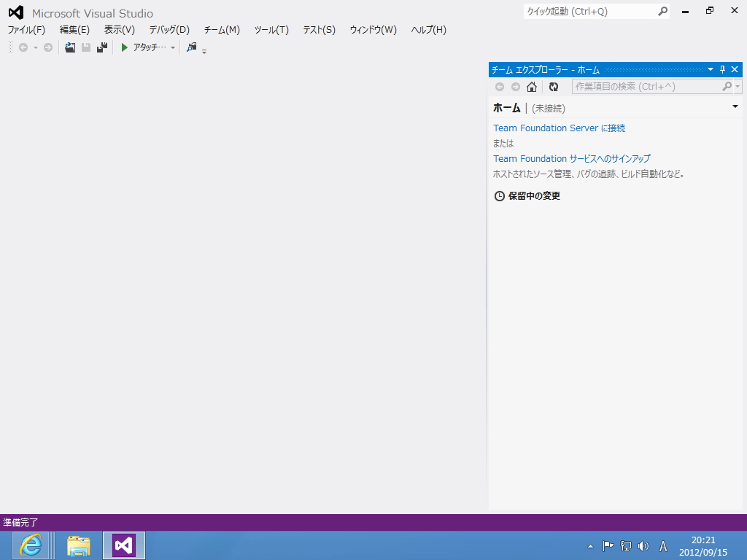Click the work item search magnifier icon

pyautogui.click(x=727, y=87)
